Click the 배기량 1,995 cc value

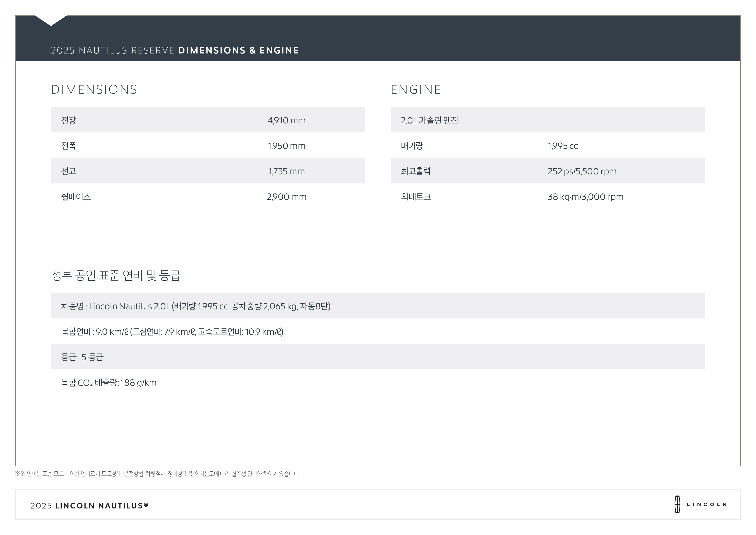[x=562, y=146]
